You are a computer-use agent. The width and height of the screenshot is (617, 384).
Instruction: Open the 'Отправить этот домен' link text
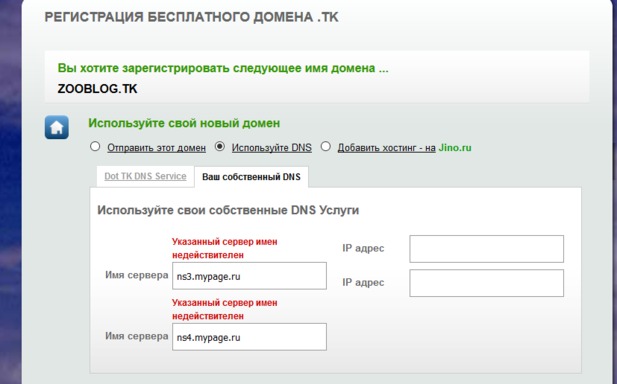pyautogui.click(x=156, y=148)
